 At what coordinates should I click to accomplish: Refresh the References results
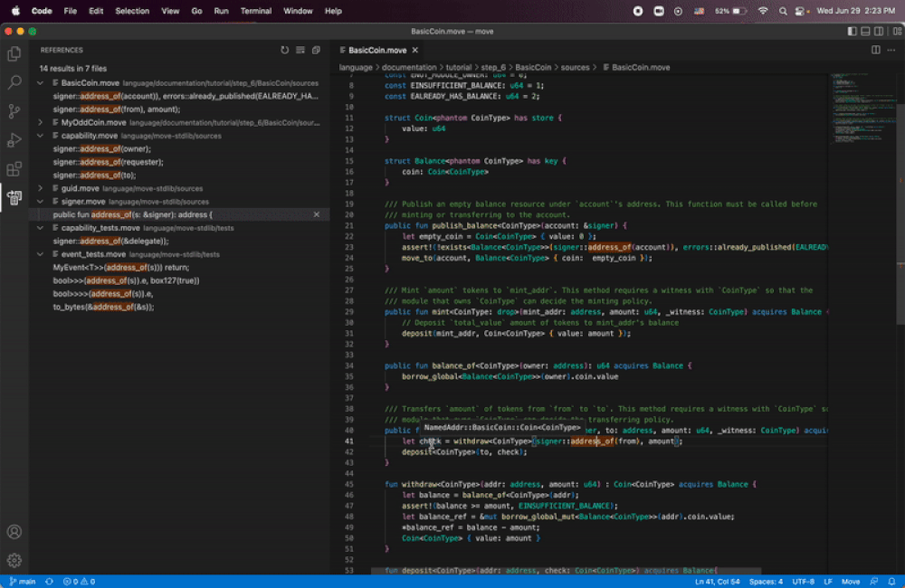point(285,51)
